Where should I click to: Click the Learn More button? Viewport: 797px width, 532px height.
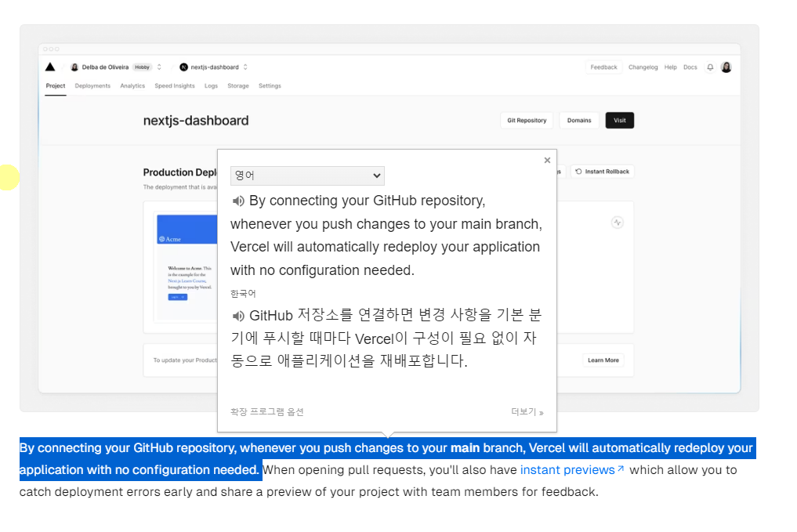point(603,360)
